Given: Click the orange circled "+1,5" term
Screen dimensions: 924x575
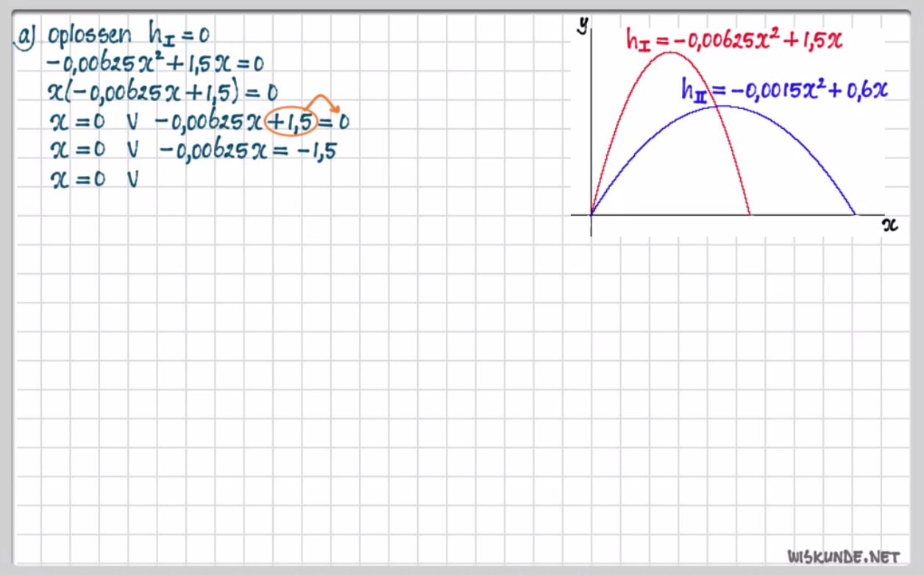Looking at the screenshot, I should click(x=292, y=121).
